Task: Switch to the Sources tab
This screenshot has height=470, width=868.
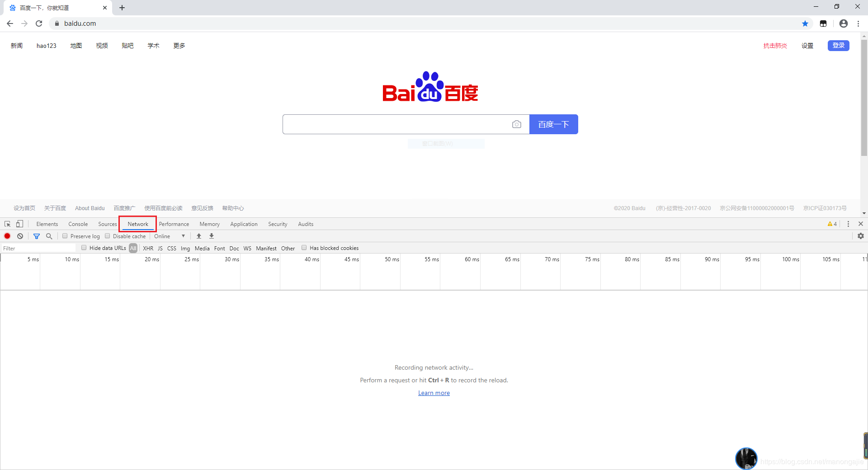Action: (x=108, y=224)
